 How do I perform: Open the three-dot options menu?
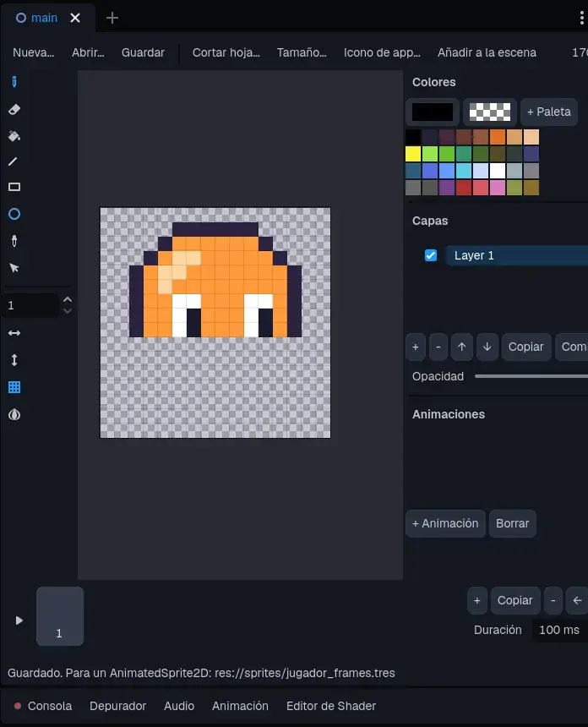pos(582,18)
